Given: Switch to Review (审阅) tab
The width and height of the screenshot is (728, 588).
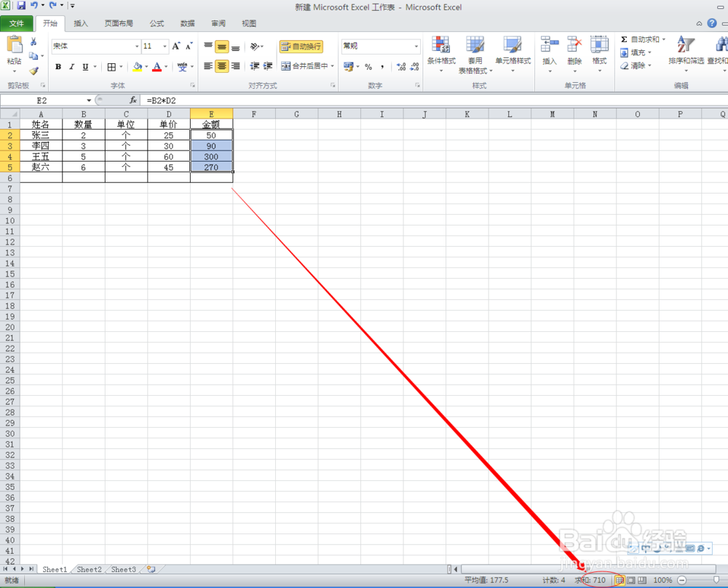Looking at the screenshot, I should [x=218, y=23].
